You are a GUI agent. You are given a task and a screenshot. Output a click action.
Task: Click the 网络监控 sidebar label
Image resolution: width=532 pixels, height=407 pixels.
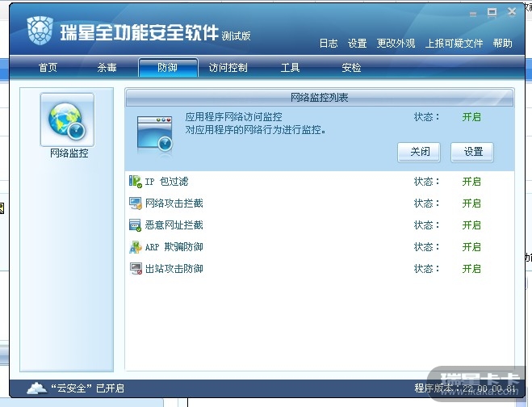(x=69, y=153)
